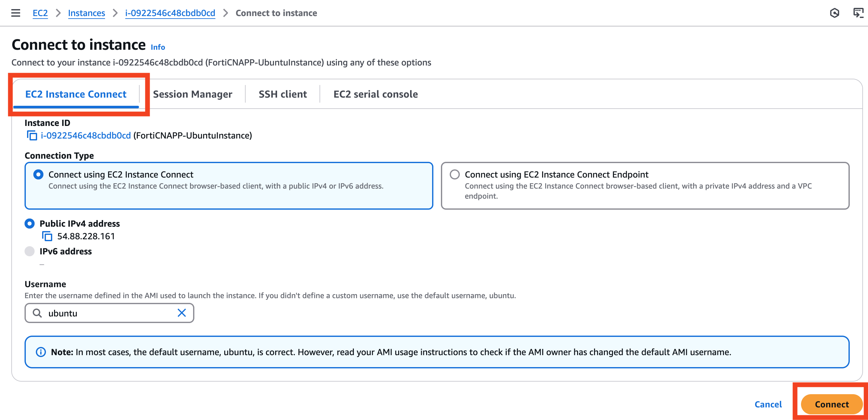Focus the Username input containing ubuntu
Screen dimensions: 868x420
click(109, 313)
